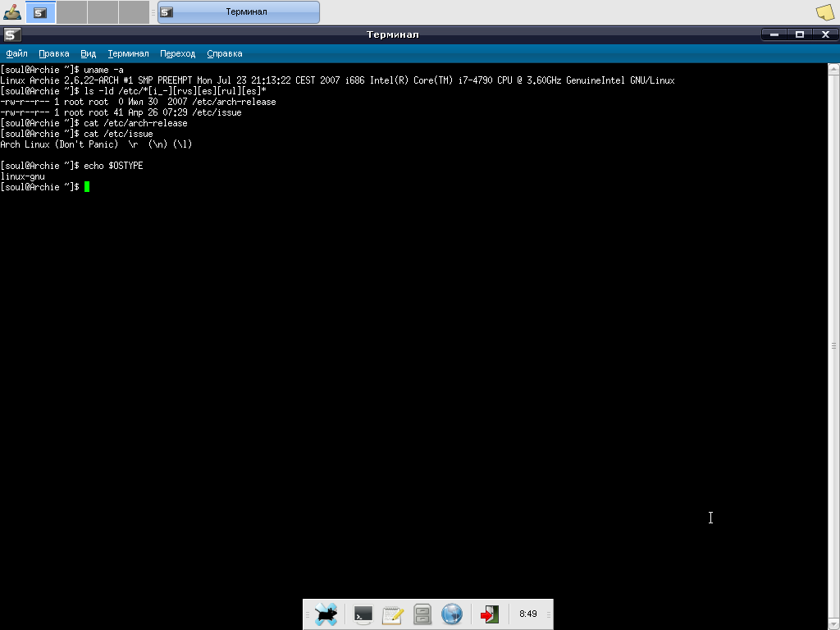Open the Справка menu
The width and height of the screenshot is (840, 630).
tap(225, 53)
